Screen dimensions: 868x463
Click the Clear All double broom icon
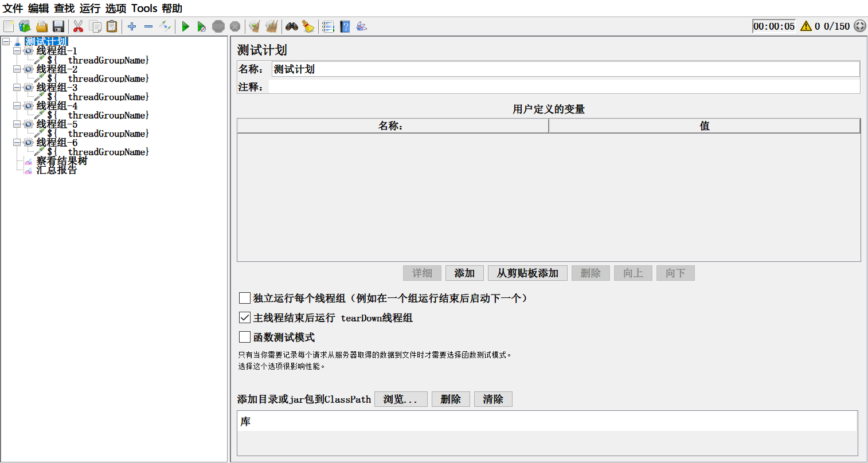272,26
